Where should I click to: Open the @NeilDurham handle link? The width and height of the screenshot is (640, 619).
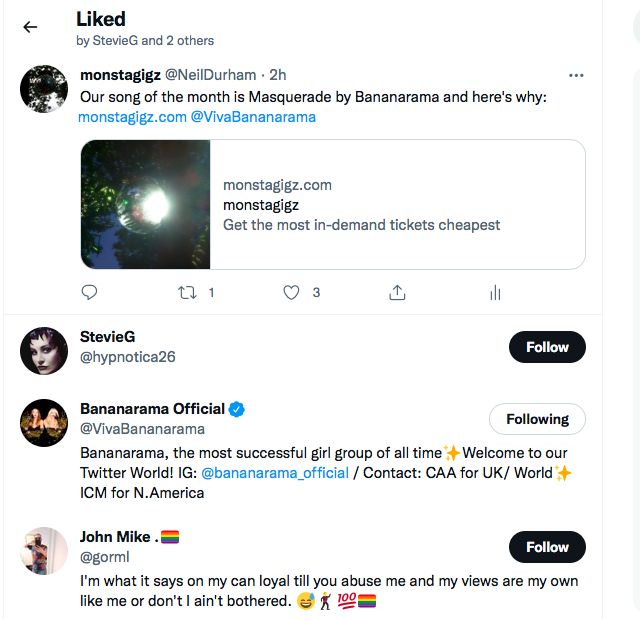210,75
